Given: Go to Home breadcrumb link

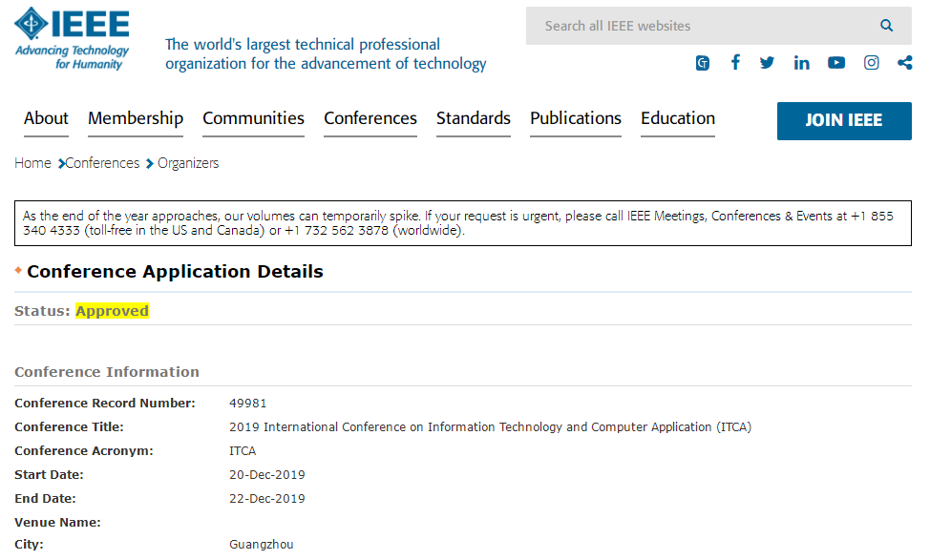Looking at the screenshot, I should [x=32, y=163].
